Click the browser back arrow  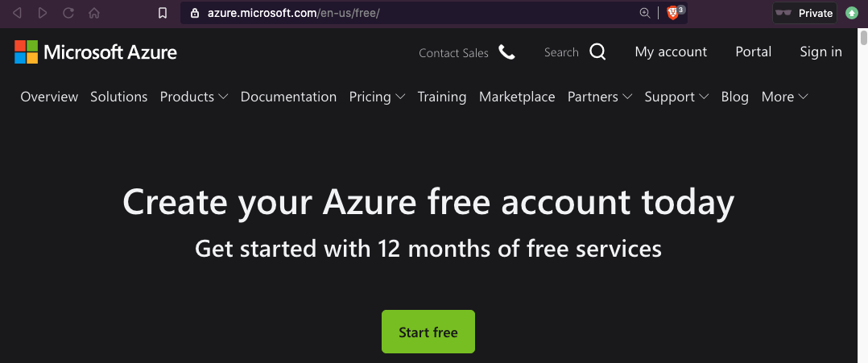18,13
